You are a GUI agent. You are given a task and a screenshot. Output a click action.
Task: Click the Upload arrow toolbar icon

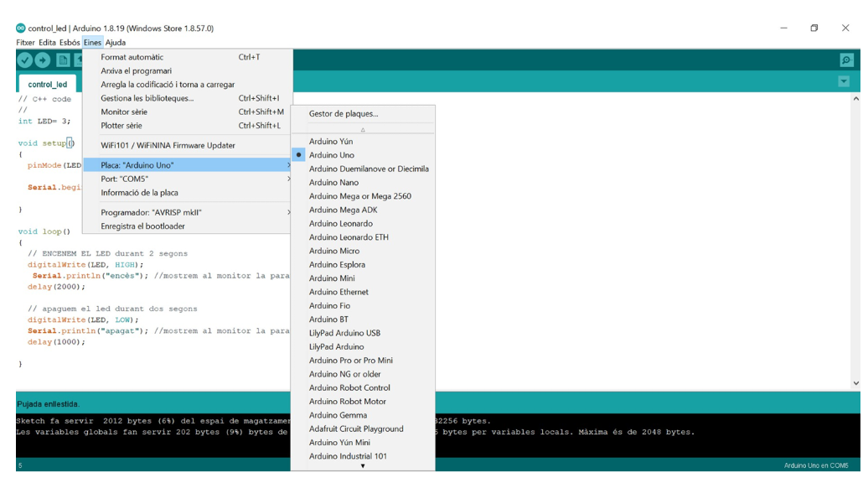43,60
